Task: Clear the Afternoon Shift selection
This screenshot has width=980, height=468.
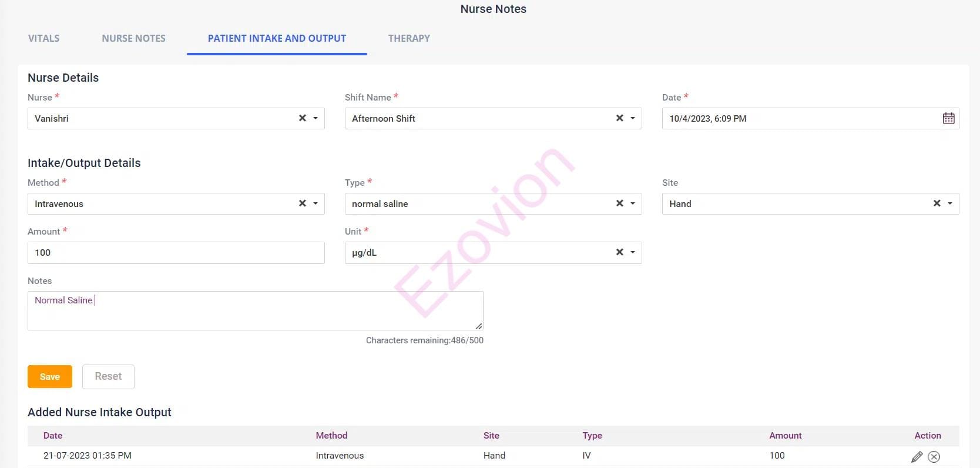Action: (x=619, y=118)
